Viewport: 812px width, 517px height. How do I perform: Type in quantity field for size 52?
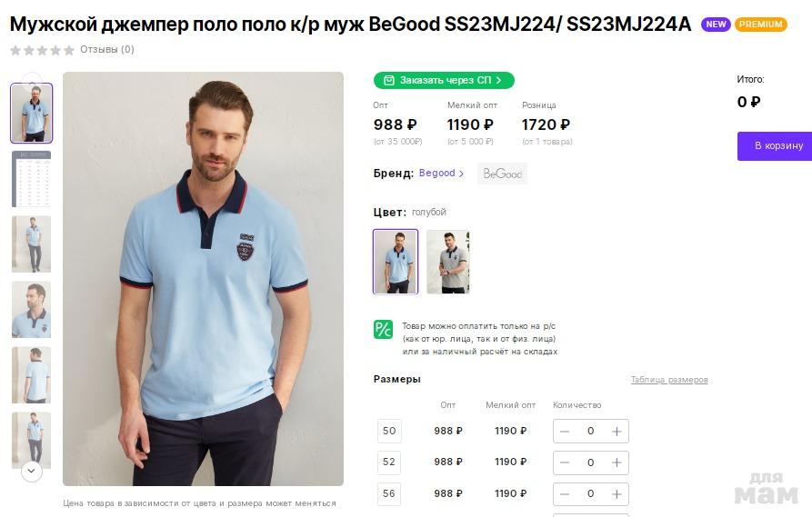point(590,462)
